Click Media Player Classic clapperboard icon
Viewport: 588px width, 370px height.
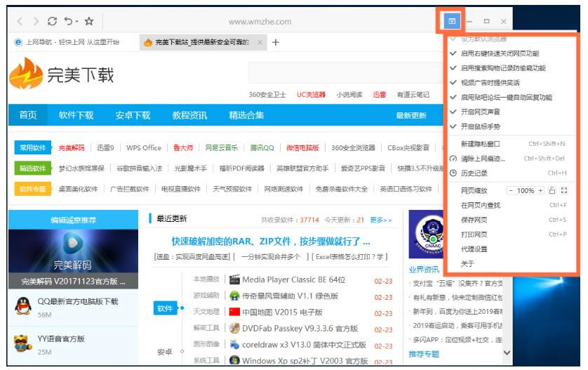(x=234, y=279)
